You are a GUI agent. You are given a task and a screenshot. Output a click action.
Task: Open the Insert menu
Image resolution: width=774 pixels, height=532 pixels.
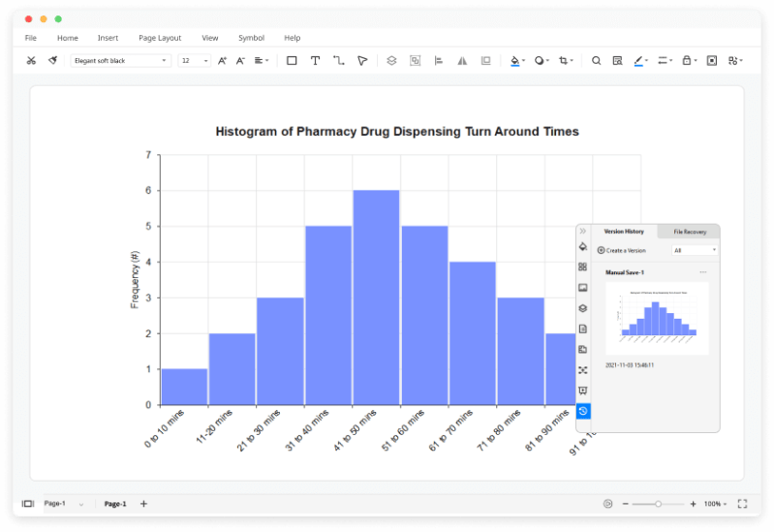108,38
